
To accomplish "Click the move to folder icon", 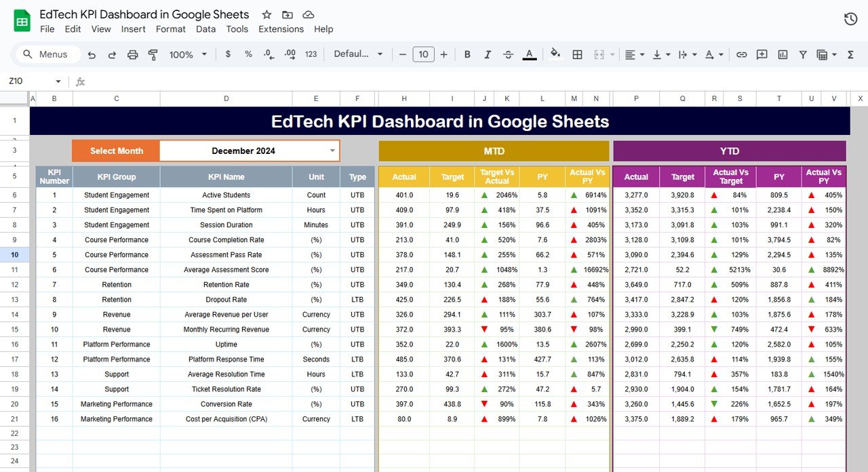I will tap(288, 14).
